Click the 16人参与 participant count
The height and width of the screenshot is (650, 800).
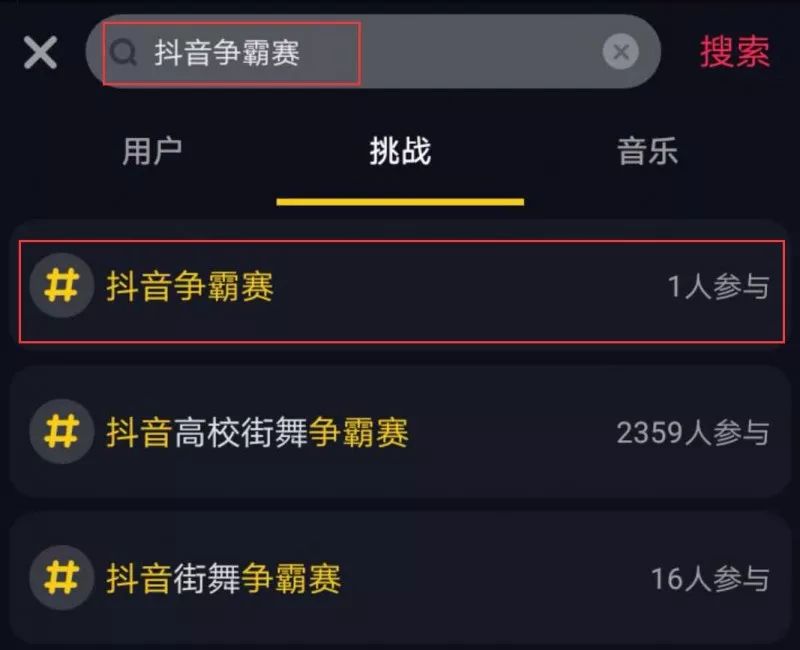[x=710, y=579]
